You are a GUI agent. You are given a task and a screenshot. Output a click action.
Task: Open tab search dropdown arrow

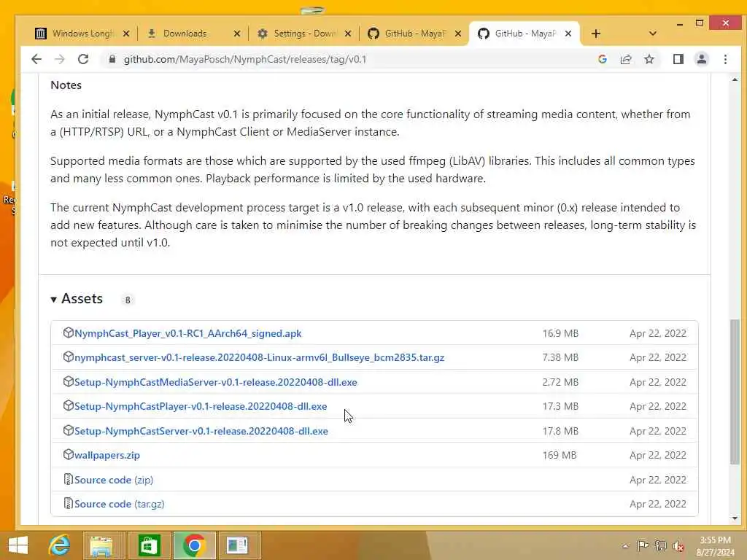tap(653, 34)
